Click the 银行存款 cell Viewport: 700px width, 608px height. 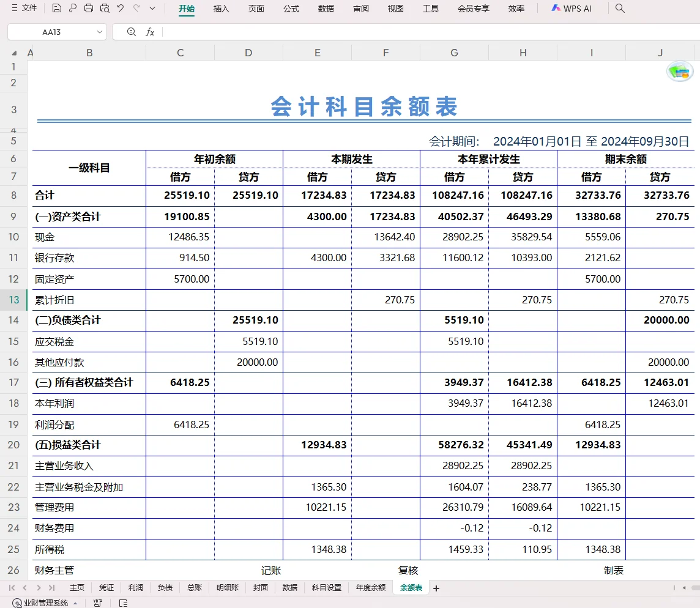coord(89,258)
